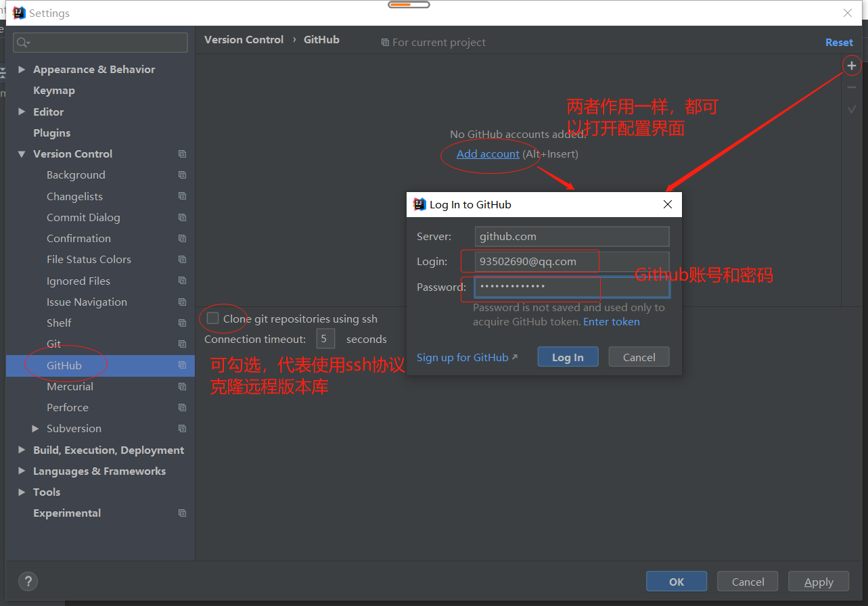Open Shelf settings page
This screenshot has width=868, height=606.
tap(59, 323)
